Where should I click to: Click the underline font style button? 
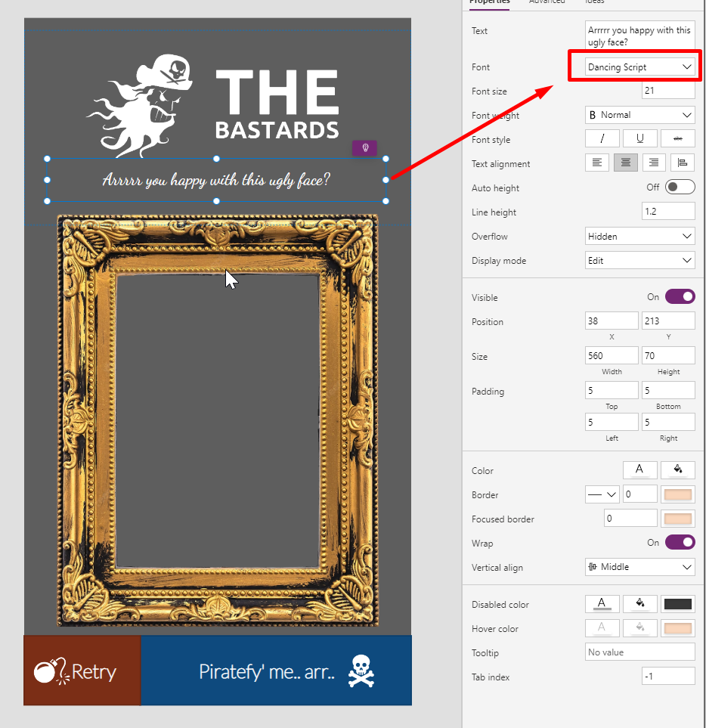pos(639,138)
